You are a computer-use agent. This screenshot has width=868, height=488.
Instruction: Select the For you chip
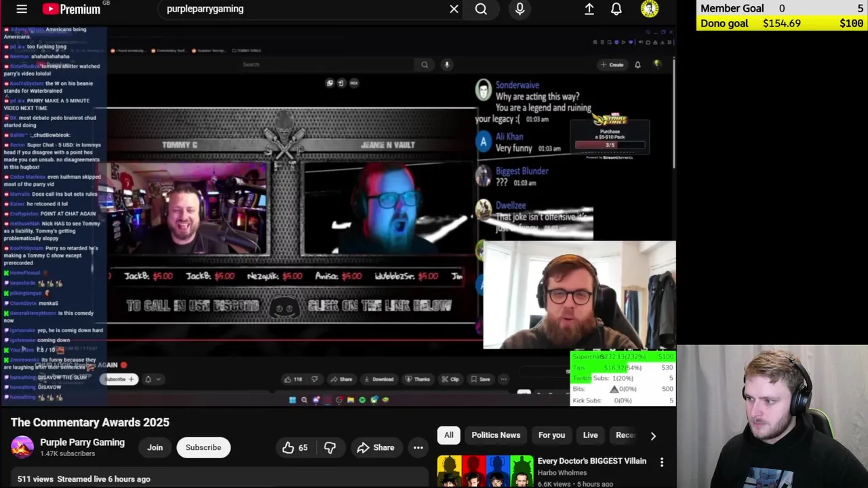[x=551, y=435]
